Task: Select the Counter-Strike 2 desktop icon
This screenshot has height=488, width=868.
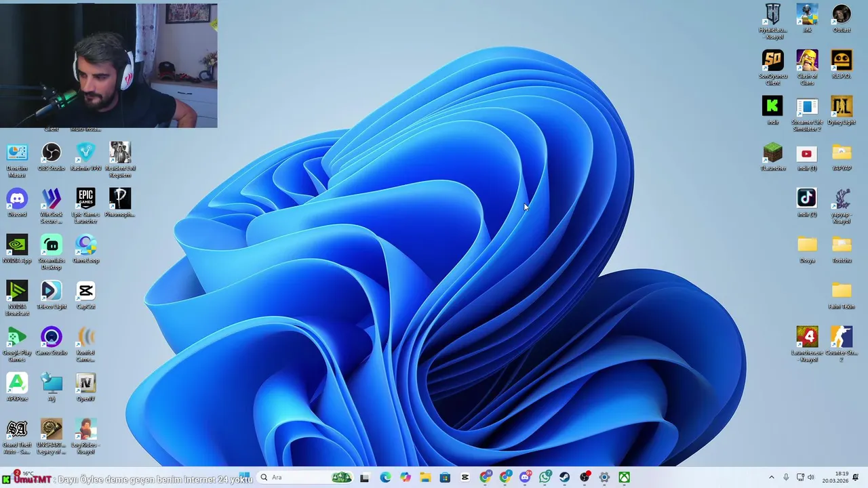Action: point(842,344)
